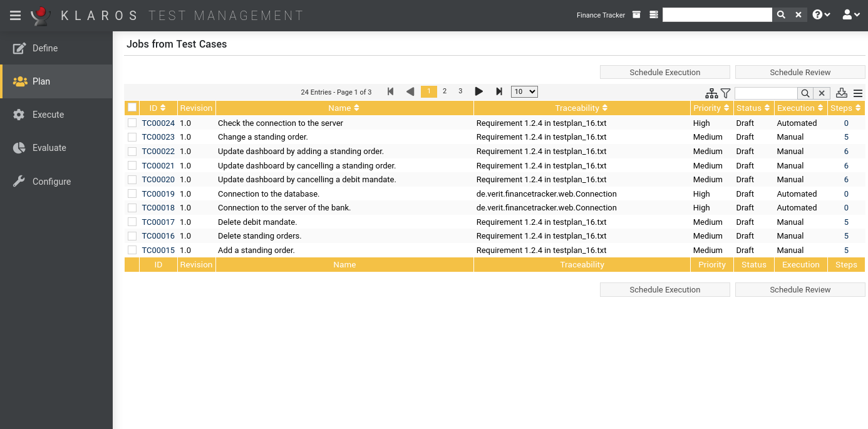This screenshot has width=868, height=429.
Task: Go to next page with arrow
Action: (479, 91)
